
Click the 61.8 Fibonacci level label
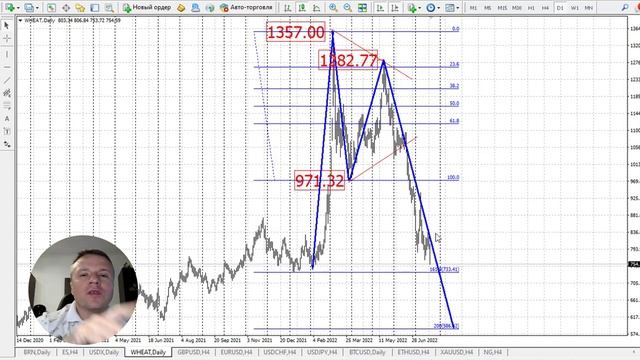click(x=454, y=121)
